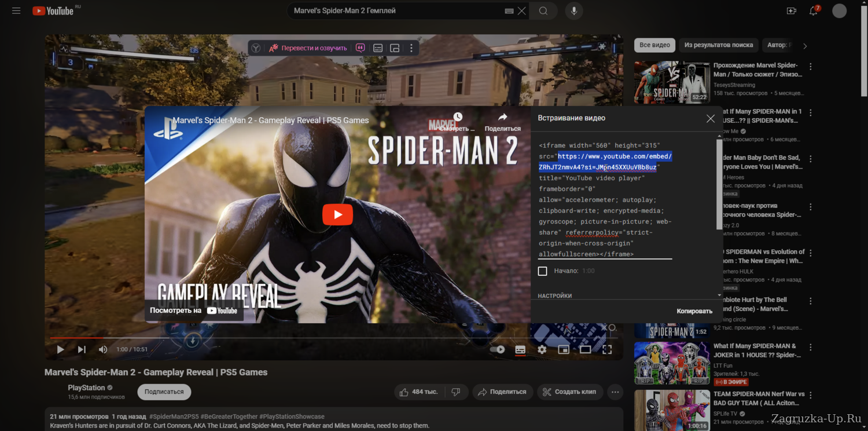Click the "Подписаться" button
Image resolution: width=868 pixels, height=431 pixels.
pos(164,392)
